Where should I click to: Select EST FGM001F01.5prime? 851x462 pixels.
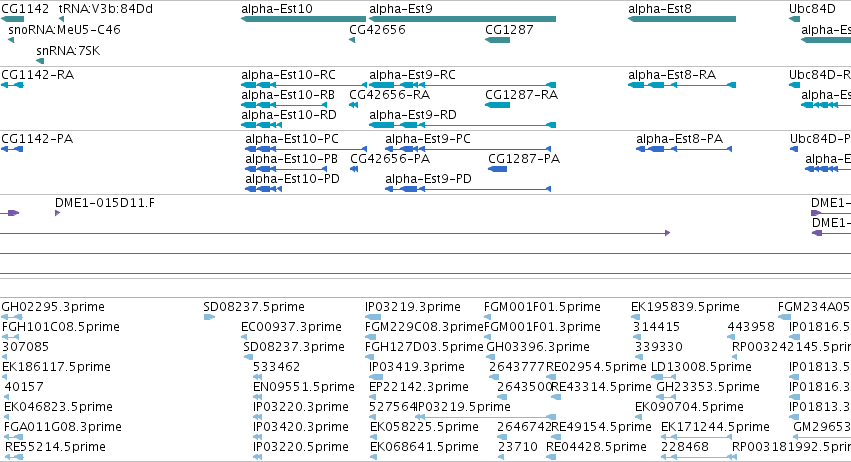coord(487,317)
